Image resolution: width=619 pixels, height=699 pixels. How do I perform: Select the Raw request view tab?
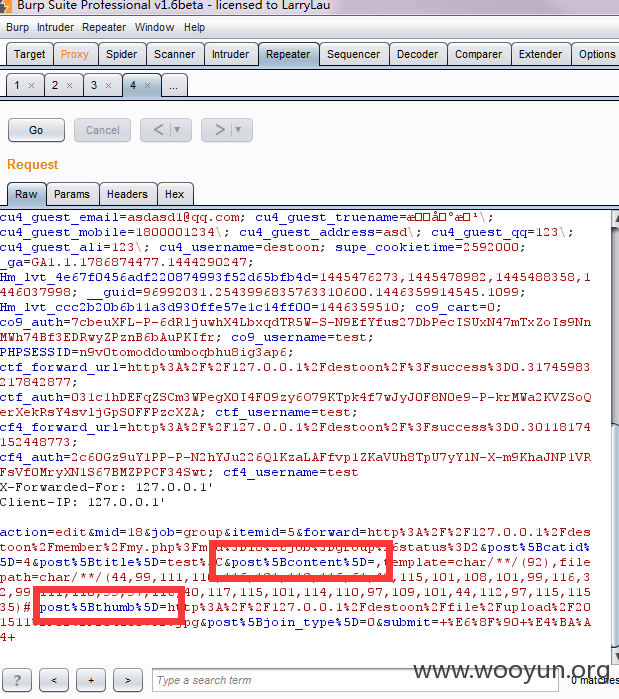coord(26,194)
